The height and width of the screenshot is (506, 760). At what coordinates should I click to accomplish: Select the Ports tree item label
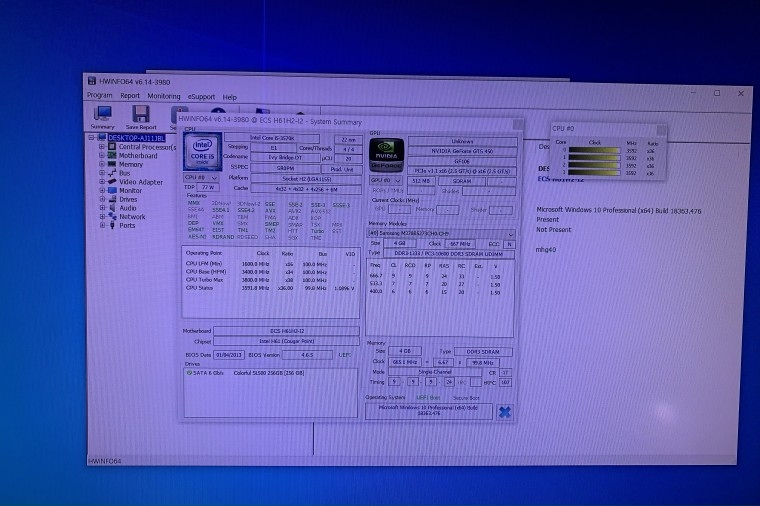127,225
